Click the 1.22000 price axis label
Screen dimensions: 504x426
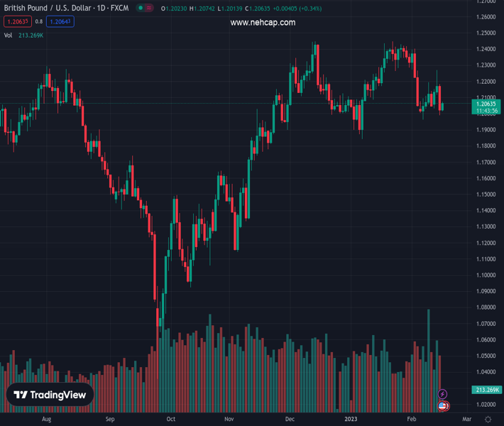click(486, 82)
